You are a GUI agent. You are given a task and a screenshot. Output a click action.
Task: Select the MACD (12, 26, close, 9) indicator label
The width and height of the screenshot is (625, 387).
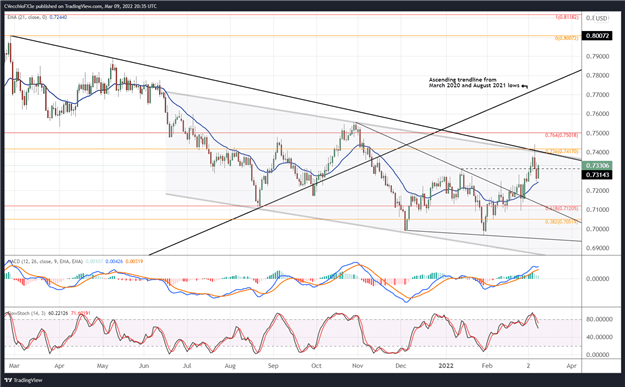point(45,261)
